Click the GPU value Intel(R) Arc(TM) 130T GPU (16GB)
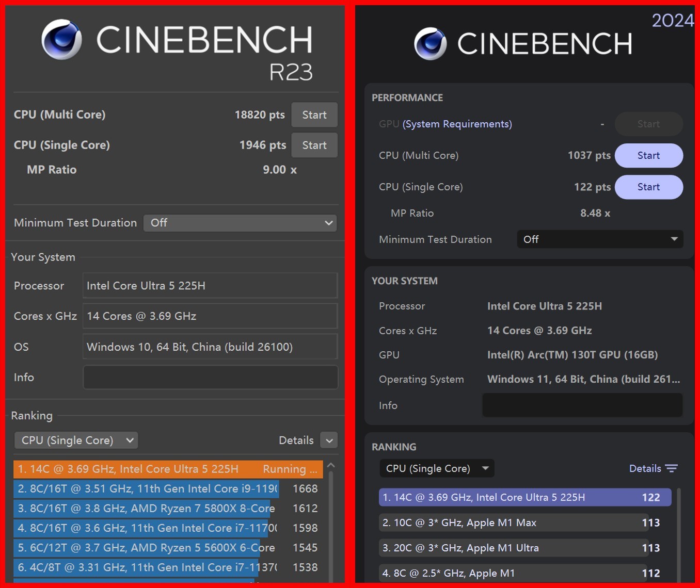Image resolution: width=700 pixels, height=588 pixels. [x=572, y=355]
